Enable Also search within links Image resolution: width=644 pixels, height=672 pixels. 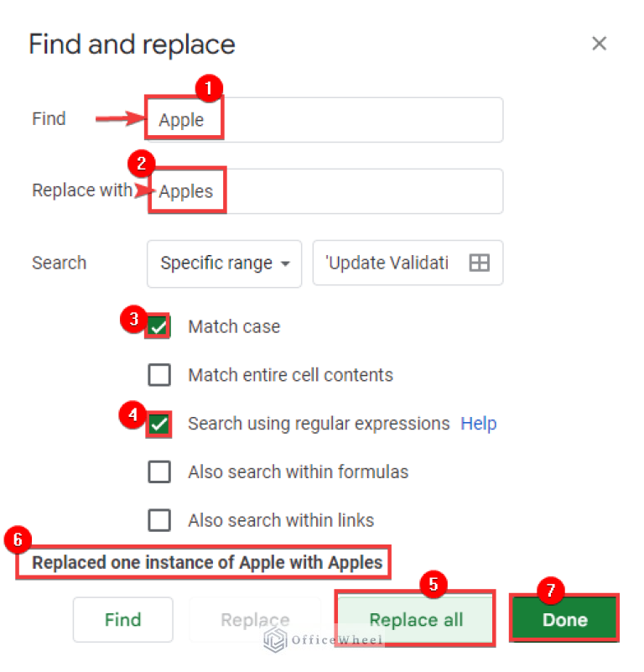tap(159, 520)
